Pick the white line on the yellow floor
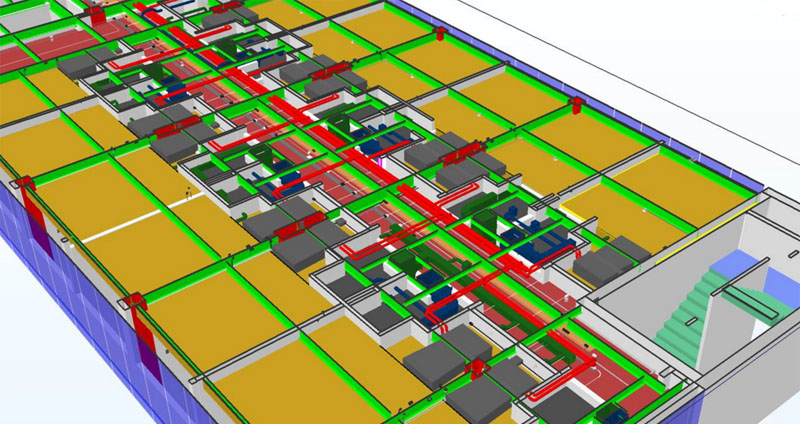The height and width of the screenshot is (424, 800). 143,218
